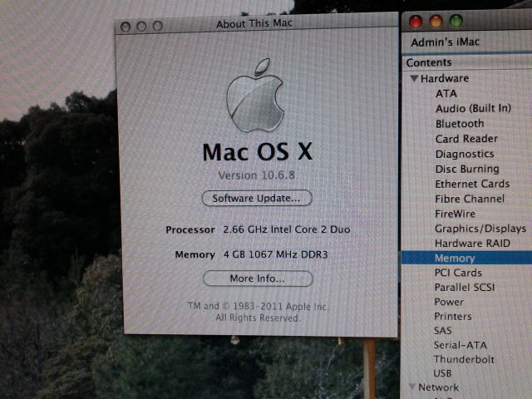Select ATA in the hardware list
The width and height of the screenshot is (532, 399).
pyautogui.click(x=446, y=94)
